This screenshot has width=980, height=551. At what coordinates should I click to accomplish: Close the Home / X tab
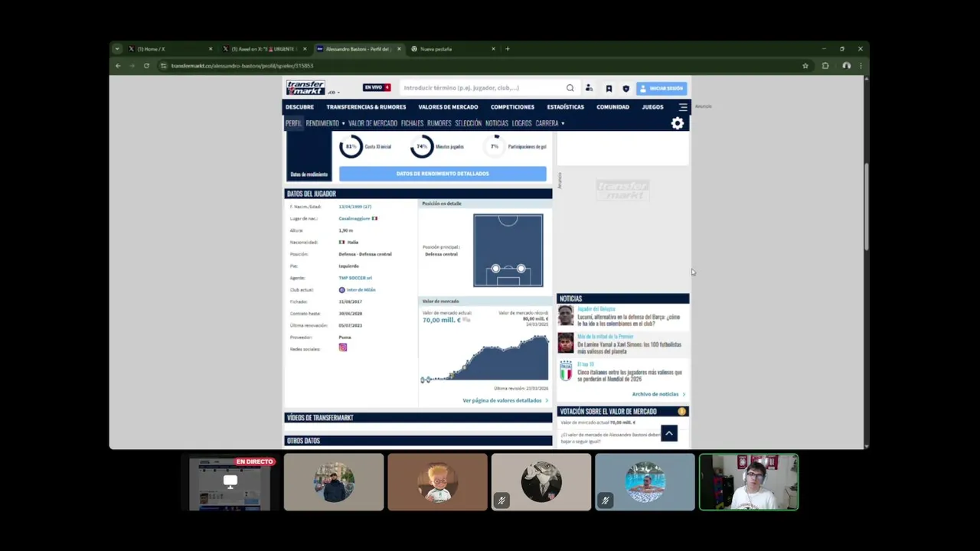pyautogui.click(x=211, y=49)
